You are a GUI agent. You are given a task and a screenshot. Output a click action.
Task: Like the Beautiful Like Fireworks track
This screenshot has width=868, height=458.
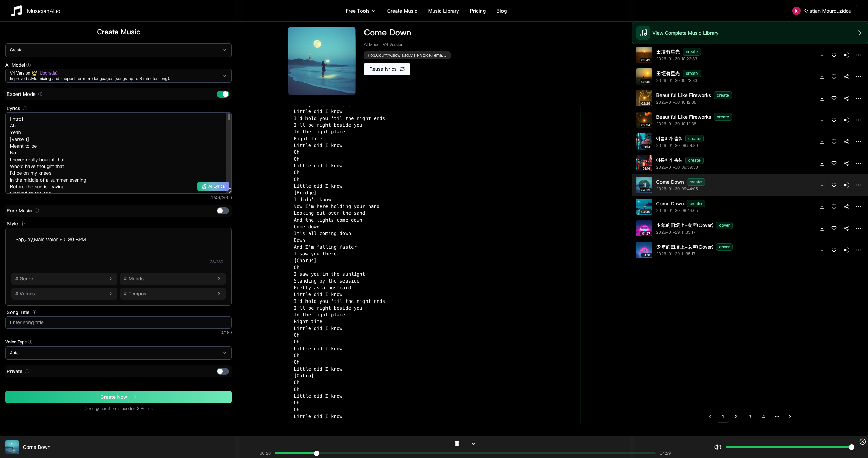tap(834, 98)
